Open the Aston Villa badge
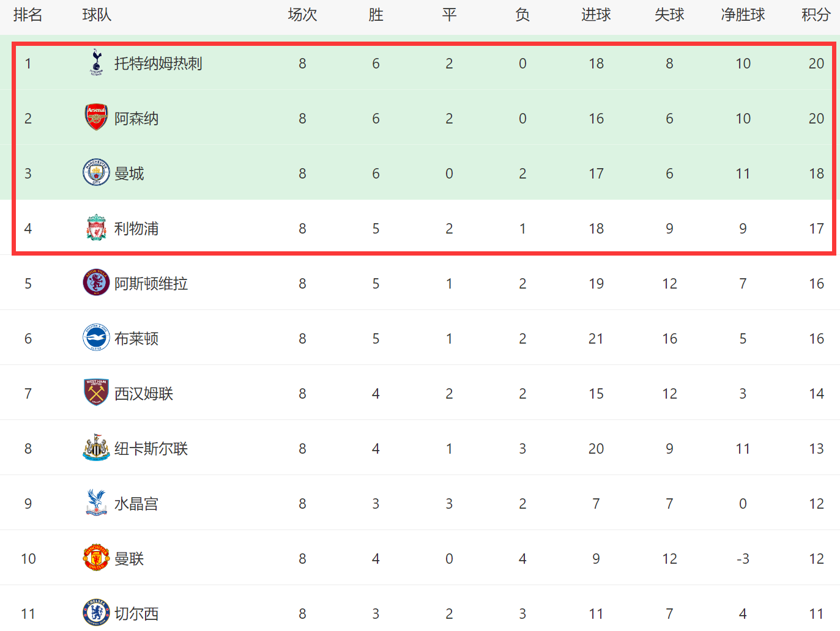This screenshot has height=631, width=840. coord(96,282)
